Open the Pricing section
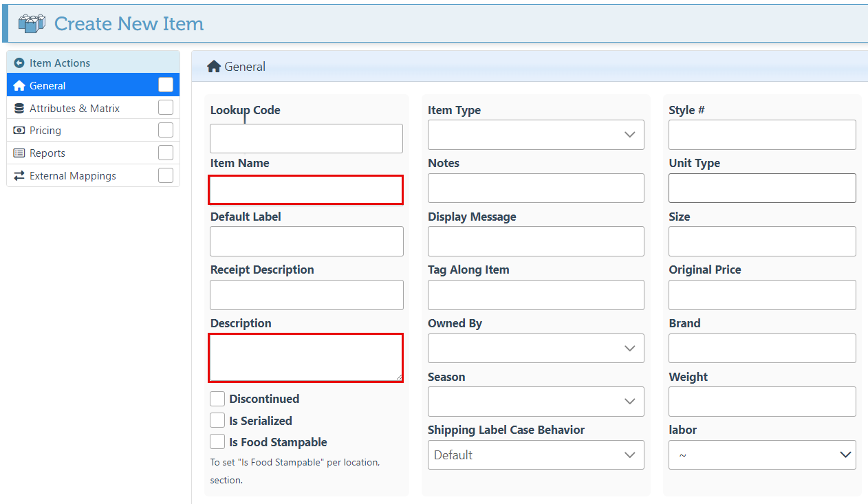Screen dimensions: 868x504 click(45, 131)
